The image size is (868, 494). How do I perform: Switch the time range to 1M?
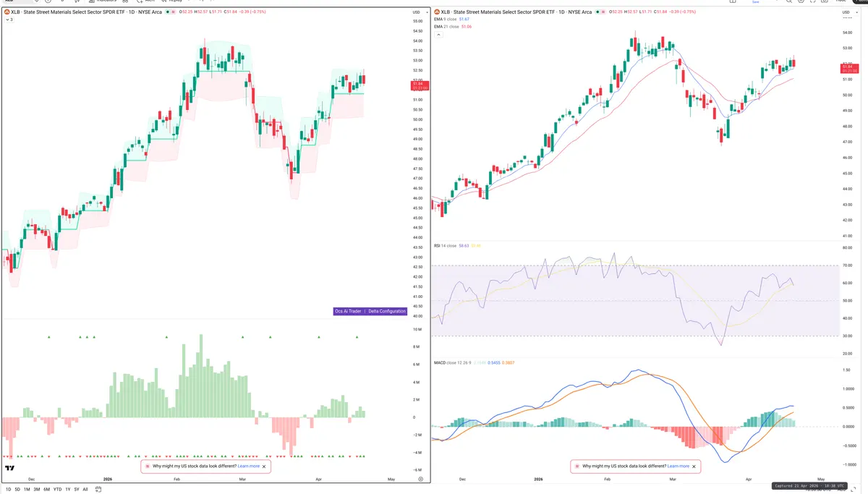coord(27,489)
